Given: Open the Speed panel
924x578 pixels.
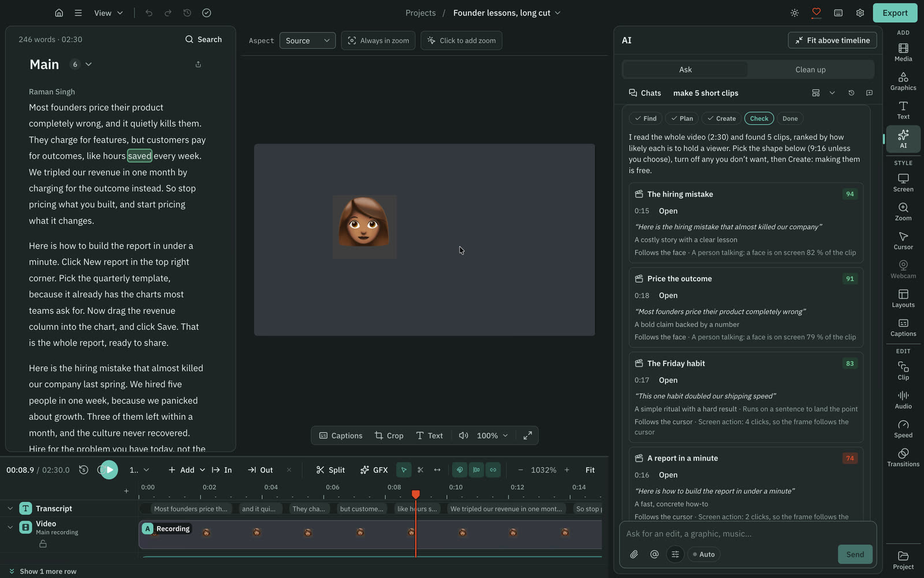Looking at the screenshot, I should (x=903, y=429).
